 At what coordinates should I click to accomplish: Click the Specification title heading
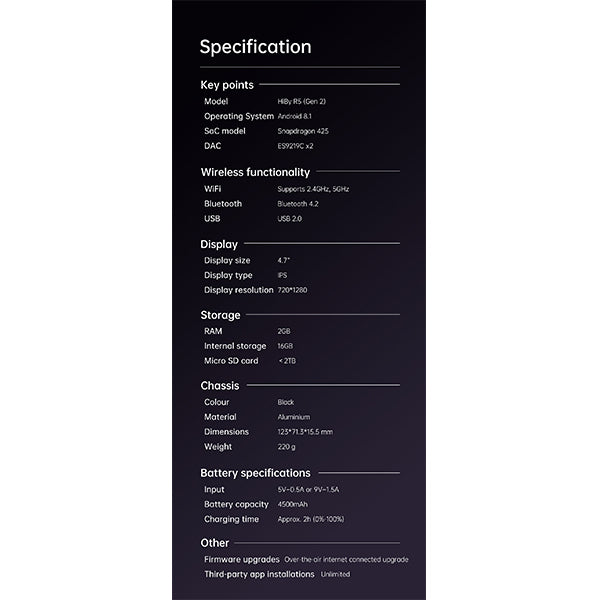255,47
